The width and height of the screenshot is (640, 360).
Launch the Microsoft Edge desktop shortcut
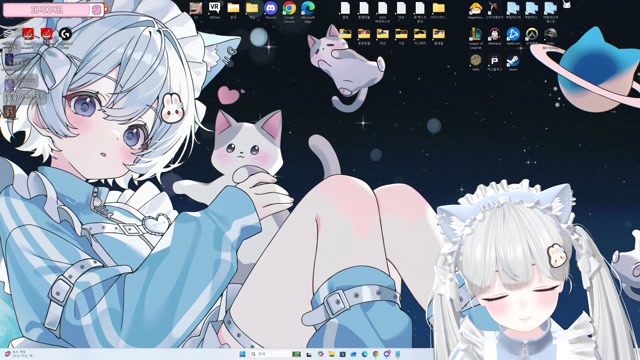(308, 8)
